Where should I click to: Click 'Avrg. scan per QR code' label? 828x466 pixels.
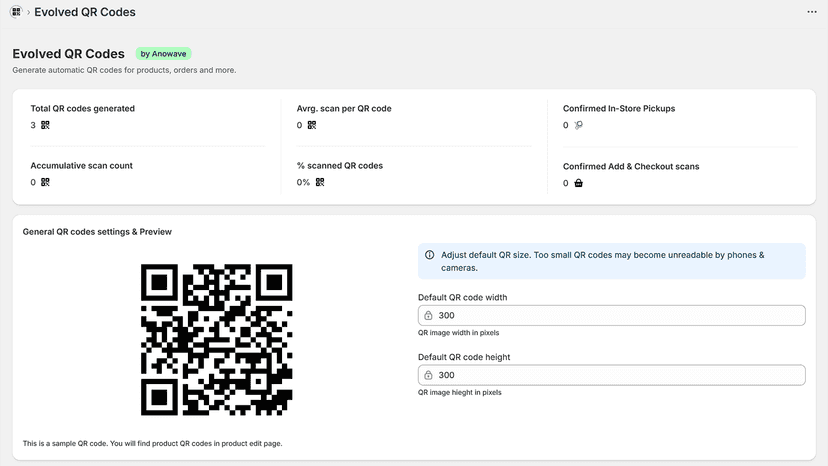click(344, 108)
